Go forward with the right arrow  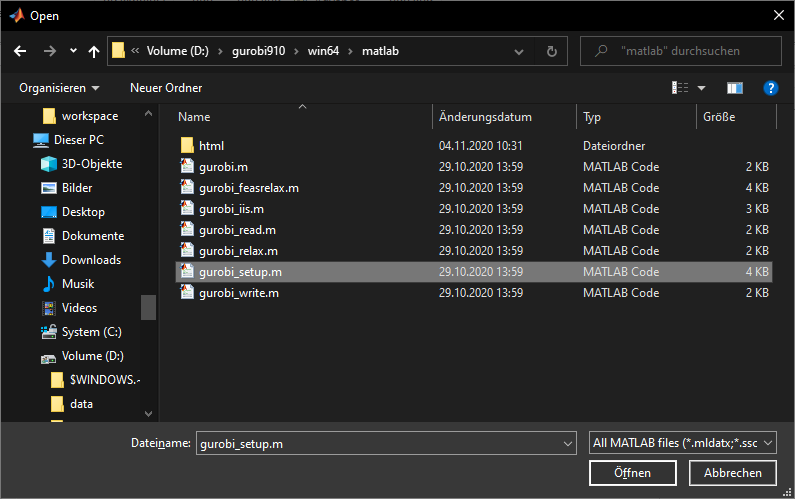point(50,51)
